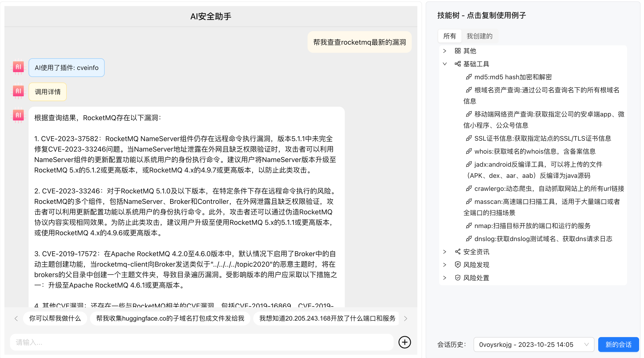Select the 所有 tab

click(x=449, y=36)
